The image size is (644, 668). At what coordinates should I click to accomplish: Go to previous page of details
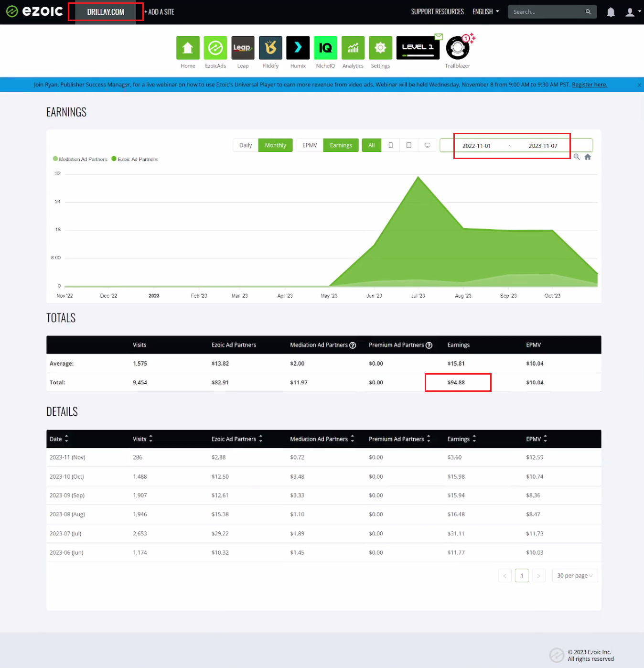coord(504,576)
